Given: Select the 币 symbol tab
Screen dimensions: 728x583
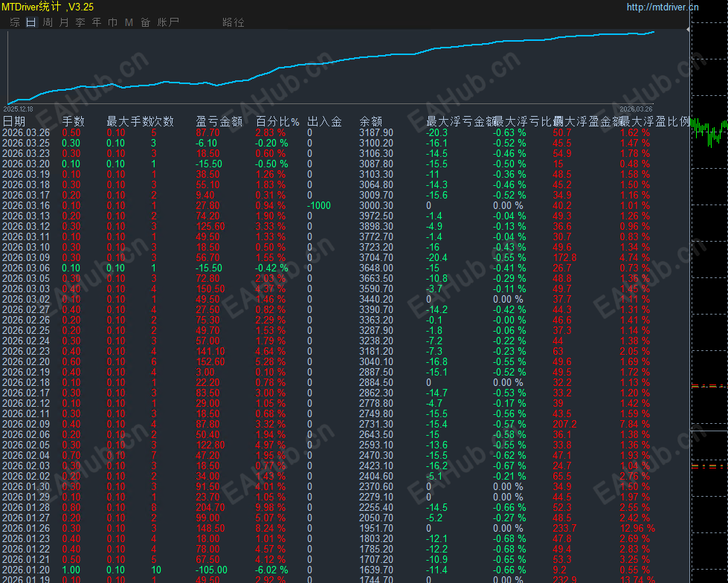Looking at the screenshot, I should point(113,22).
